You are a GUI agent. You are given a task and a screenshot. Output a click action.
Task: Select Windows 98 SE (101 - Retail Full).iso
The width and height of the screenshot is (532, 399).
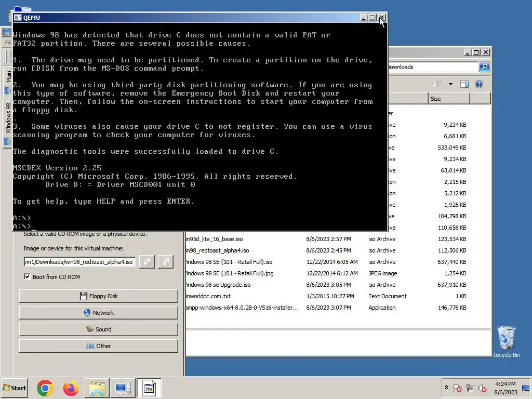click(x=229, y=262)
